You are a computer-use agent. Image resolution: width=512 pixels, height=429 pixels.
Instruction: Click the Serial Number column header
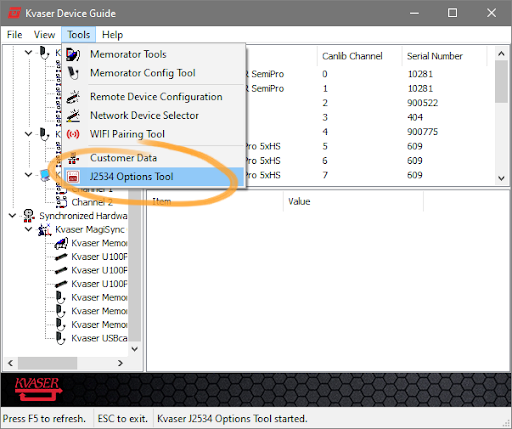[x=435, y=56]
